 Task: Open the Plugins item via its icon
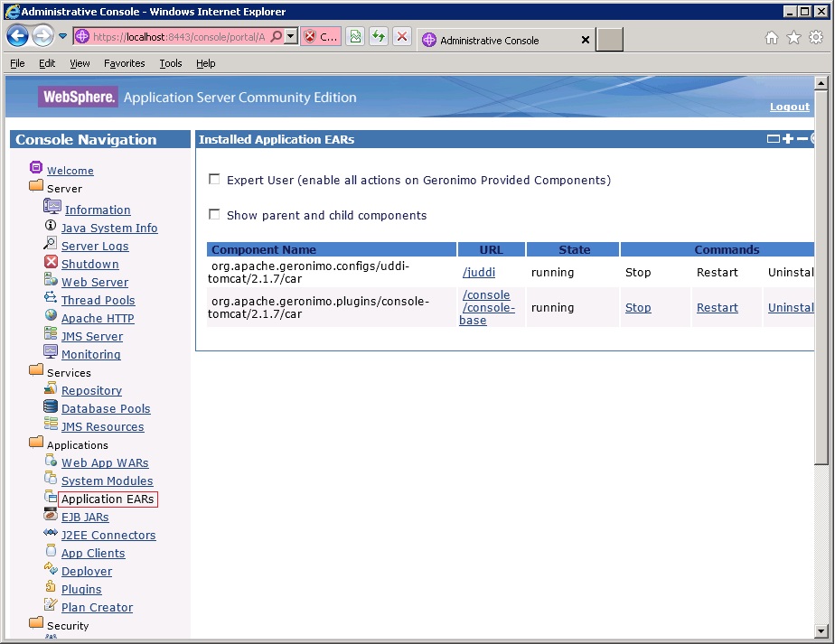click(x=52, y=589)
